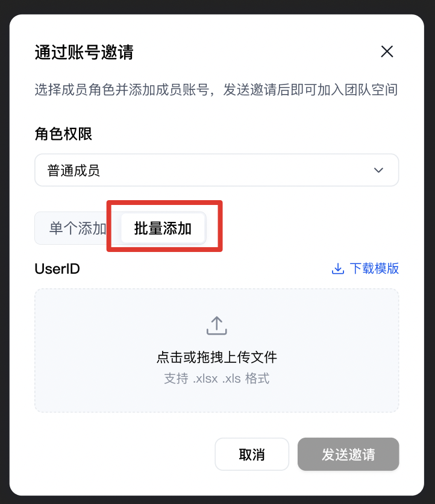This screenshot has height=504, width=435.
Task: Click the 取消 button
Action: click(252, 454)
